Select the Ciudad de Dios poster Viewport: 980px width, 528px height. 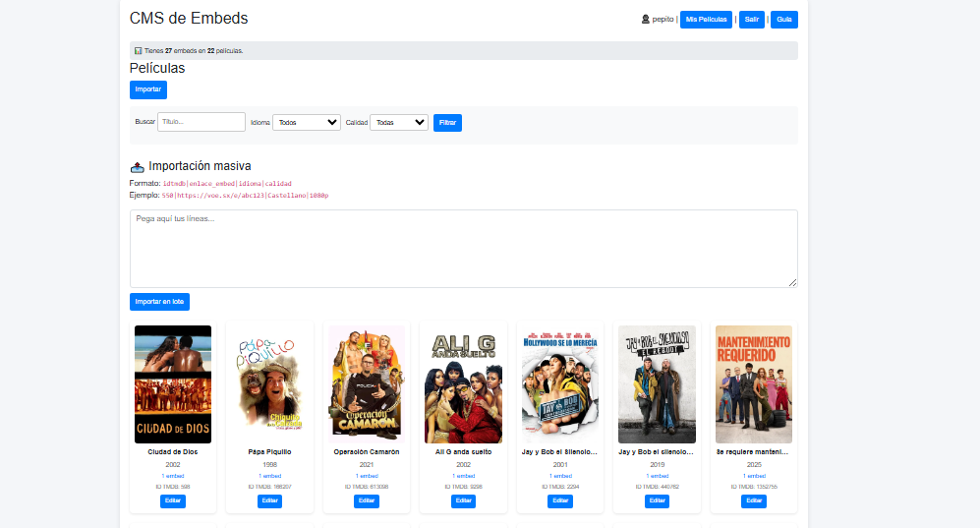click(173, 384)
